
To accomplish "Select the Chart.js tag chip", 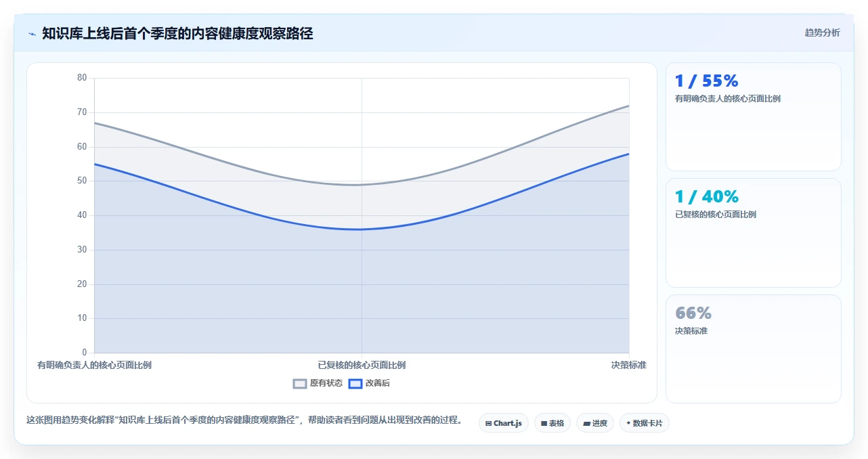I will tap(503, 423).
